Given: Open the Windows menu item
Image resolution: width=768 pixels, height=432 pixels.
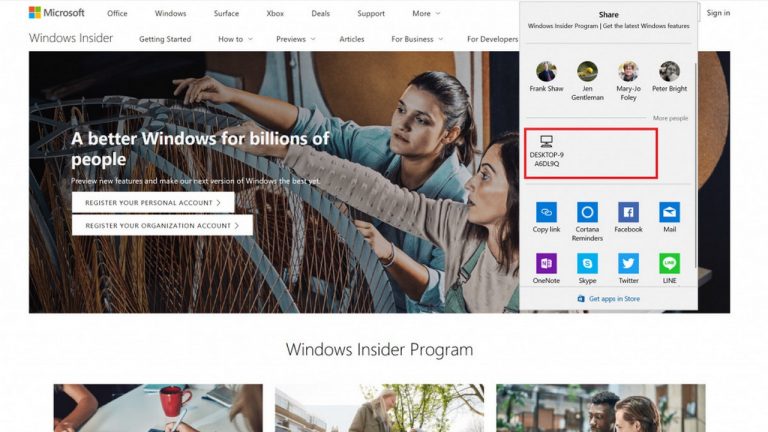Looking at the screenshot, I should 170,14.
